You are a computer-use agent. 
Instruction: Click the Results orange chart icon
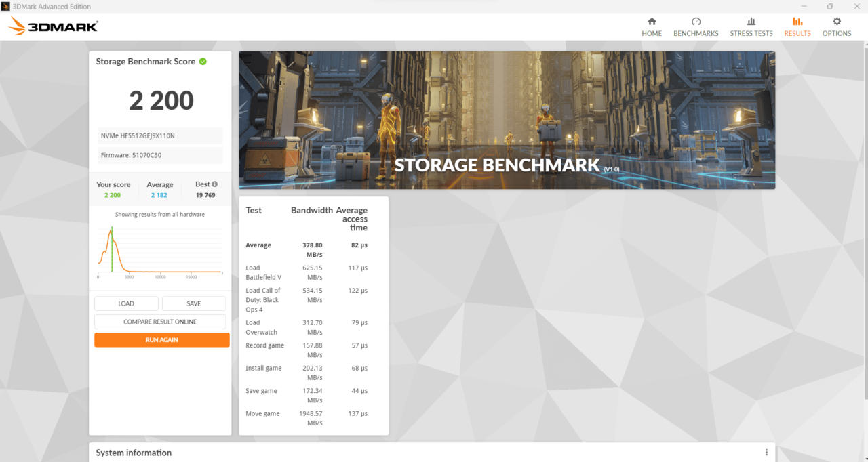click(x=797, y=22)
